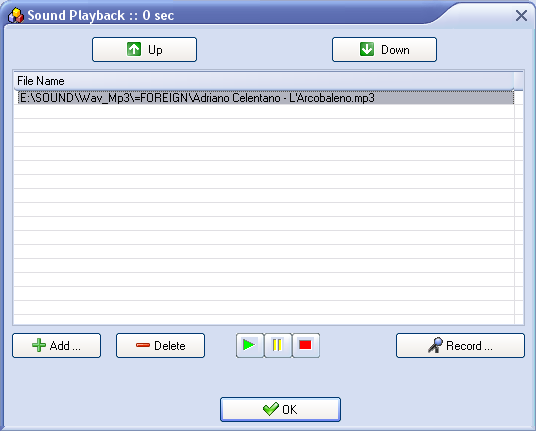Click the first empty row below the mp3 entry
The width and height of the screenshot is (536, 431).
tap(264, 111)
